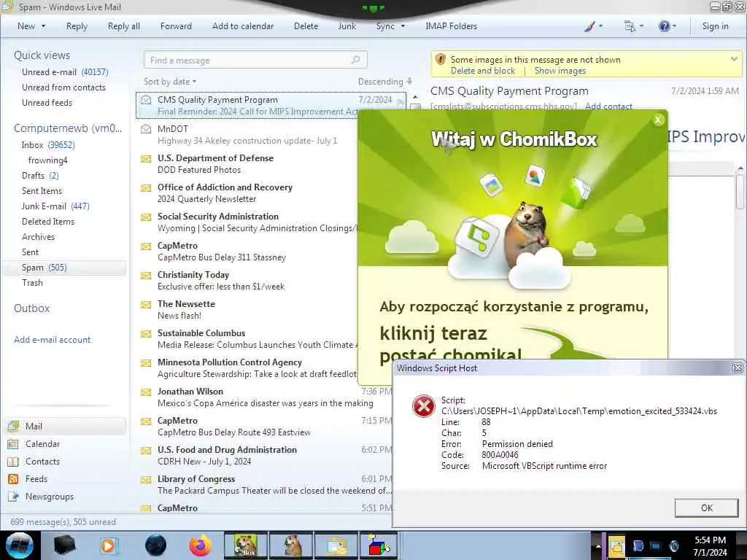Image resolution: width=747 pixels, height=560 pixels.
Task: Open the Sort by date dropdown
Action: (x=169, y=82)
